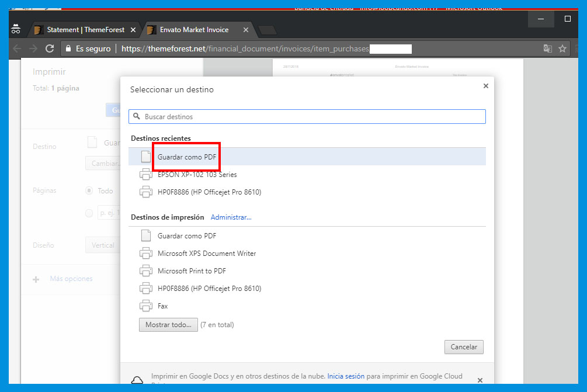Click the printer icon next to EPSON XP-102
The width and height of the screenshot is (587, 392).
(x=146, y=175)
